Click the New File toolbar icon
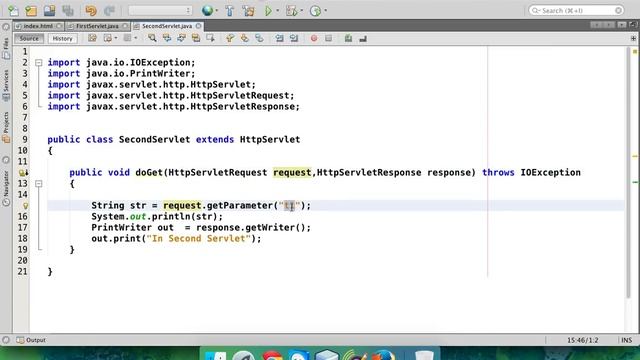 [x=13, y=11]
